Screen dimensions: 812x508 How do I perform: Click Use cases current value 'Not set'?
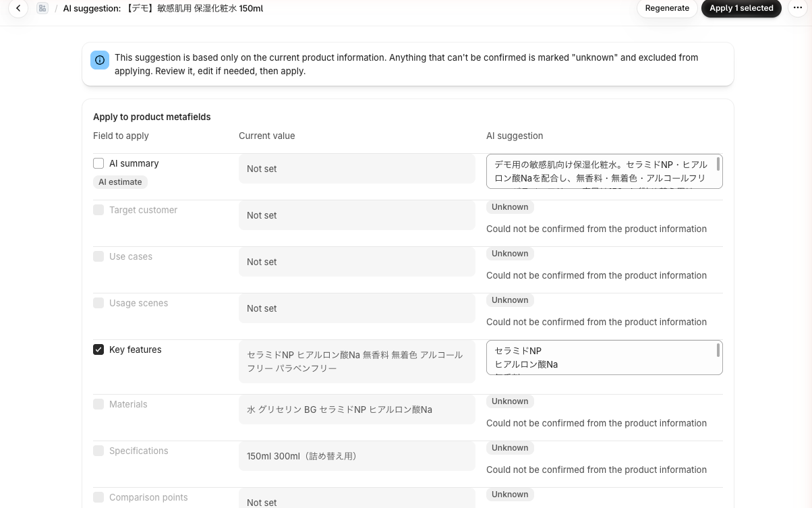click(357, 262)
